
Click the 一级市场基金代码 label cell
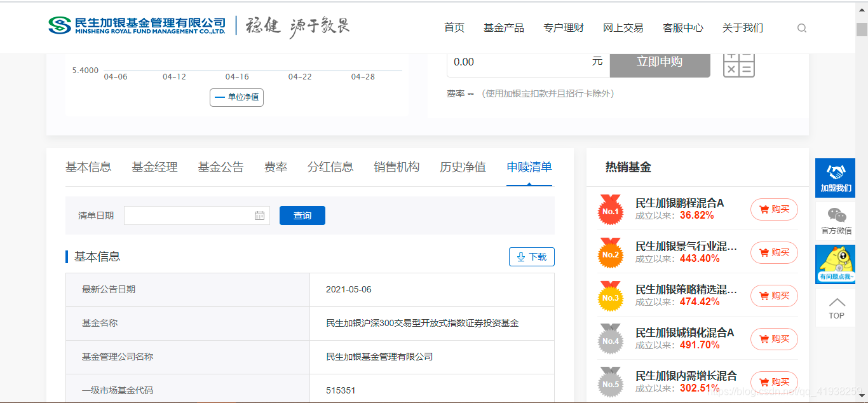(187, 389)
